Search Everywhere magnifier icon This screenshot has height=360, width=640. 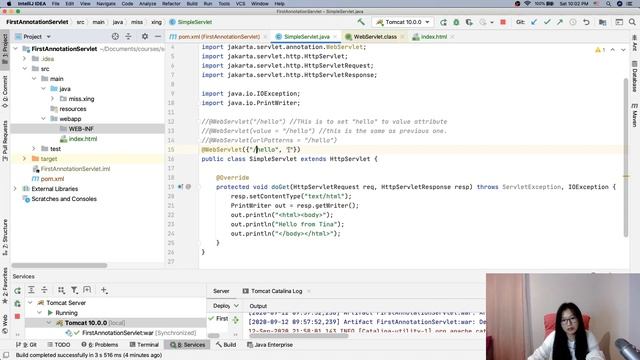point(632,22)
